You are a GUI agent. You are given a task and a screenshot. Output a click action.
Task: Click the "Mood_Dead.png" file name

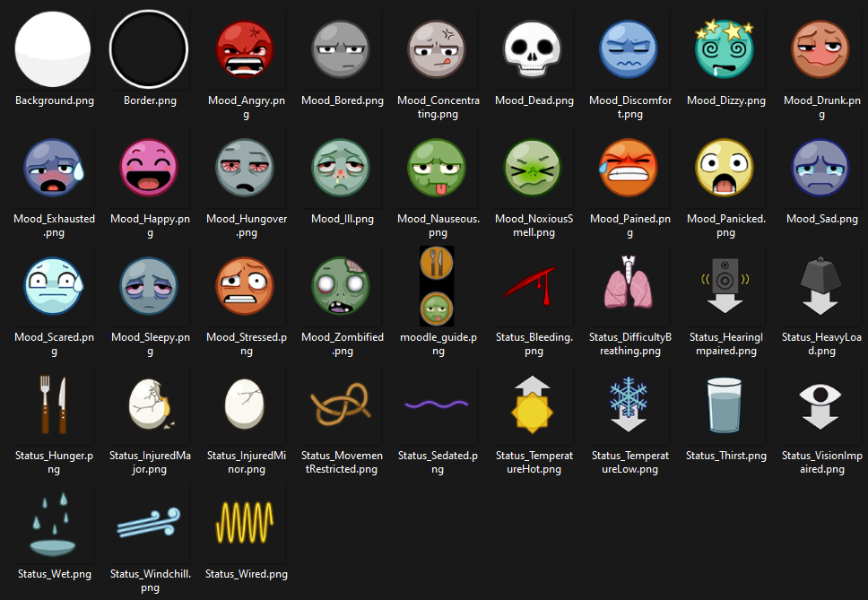click(534, 100)
